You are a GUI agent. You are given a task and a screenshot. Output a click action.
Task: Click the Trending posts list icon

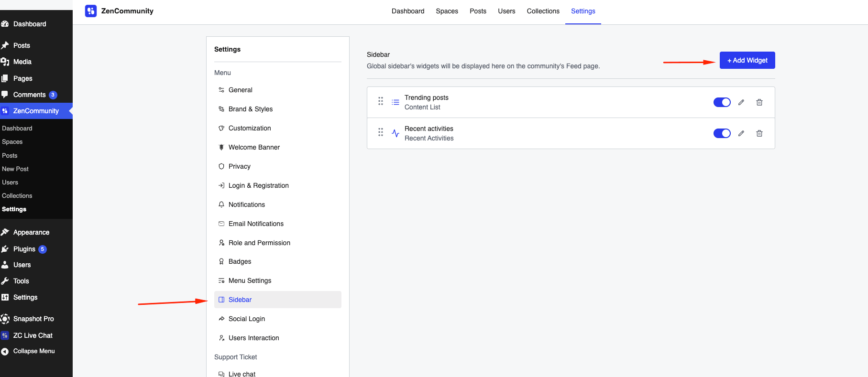396,102
